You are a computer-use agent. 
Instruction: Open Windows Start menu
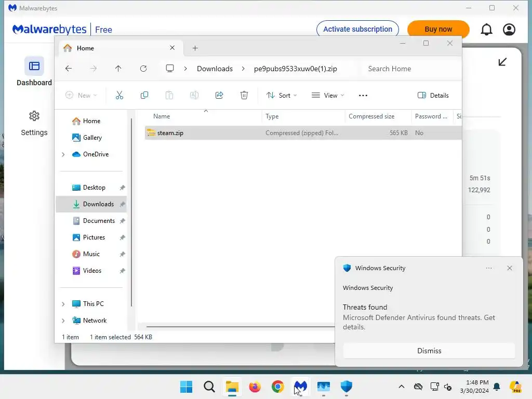pyautogui.click(x=187, y=387)
